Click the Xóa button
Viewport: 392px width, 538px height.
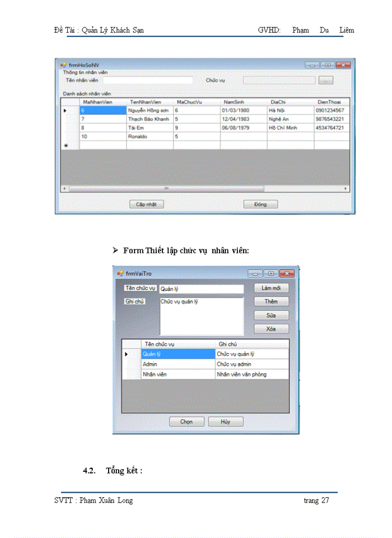(x=271, y=329)
